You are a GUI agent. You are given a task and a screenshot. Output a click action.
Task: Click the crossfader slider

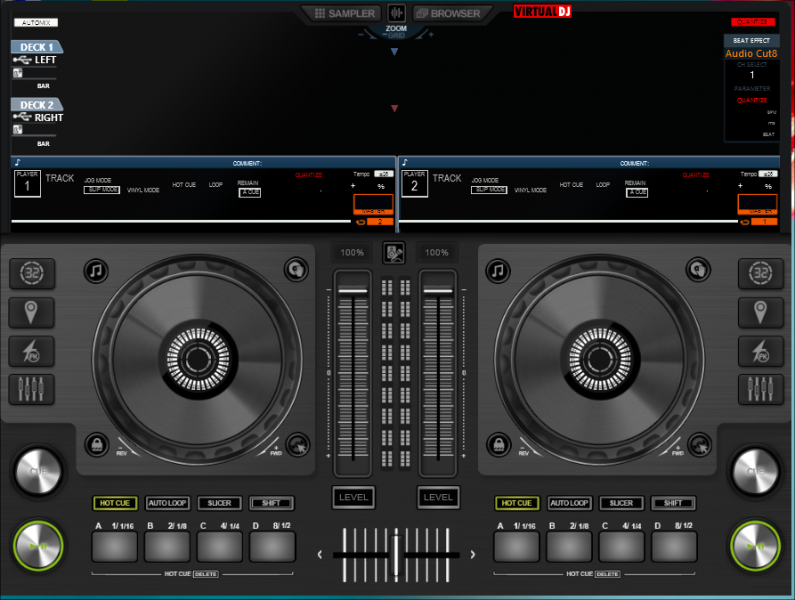(x=396, y=555)
